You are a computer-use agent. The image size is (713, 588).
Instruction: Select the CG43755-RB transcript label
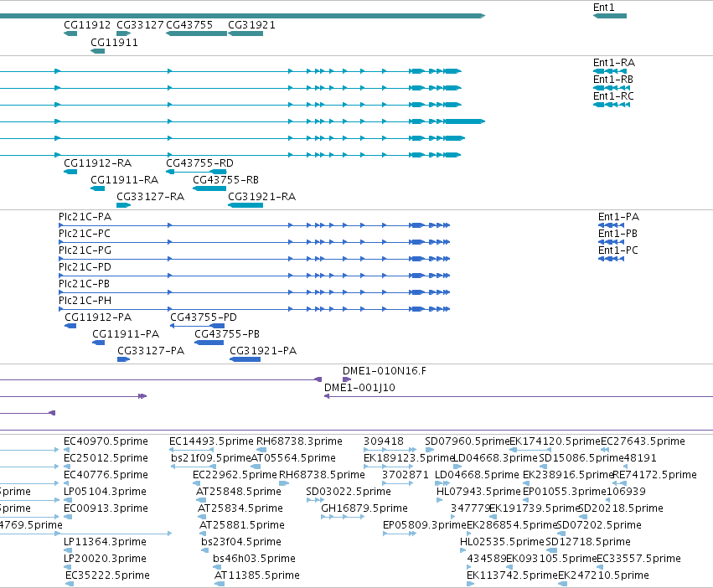[225, 180]
